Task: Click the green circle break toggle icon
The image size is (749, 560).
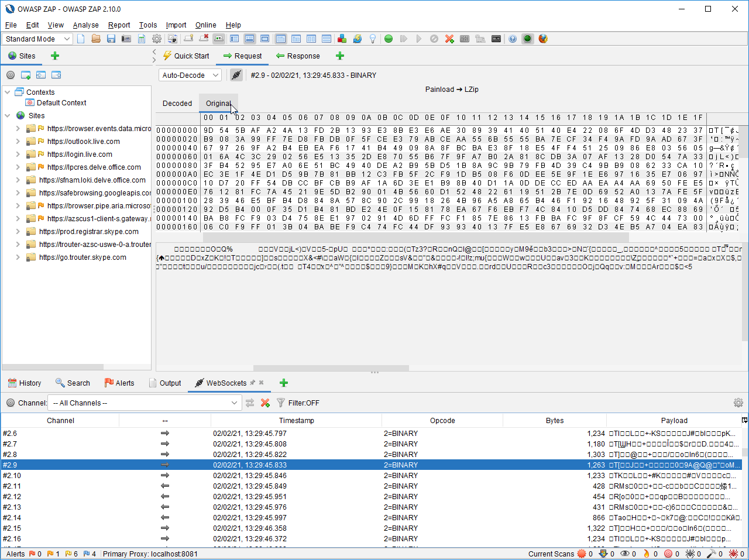Action: pos(389,39)
